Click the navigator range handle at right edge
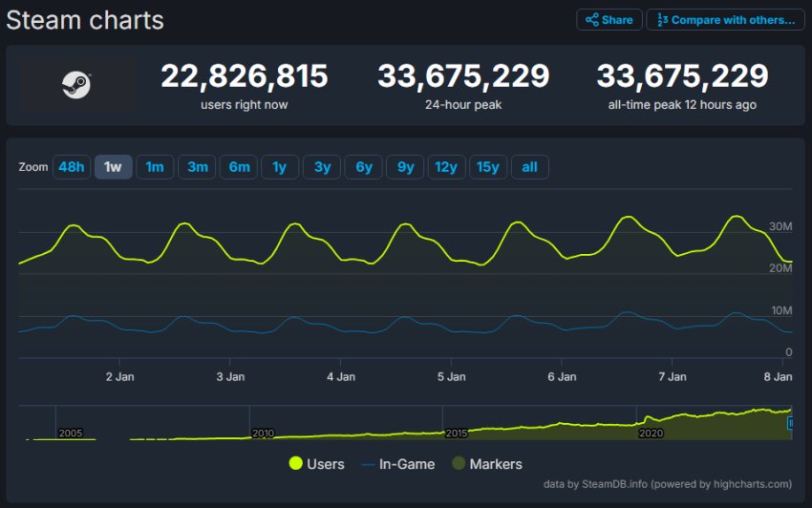Image resolution: width=812 pixels, height=508 pixels. (x=790, y=423)
